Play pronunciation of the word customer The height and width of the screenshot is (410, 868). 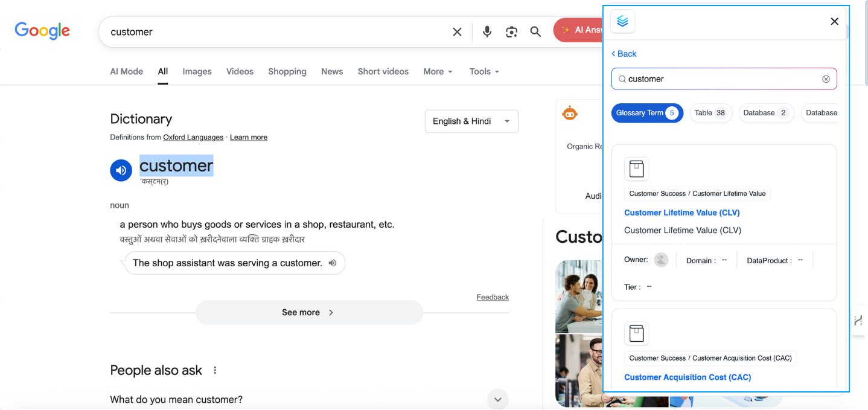121,170
